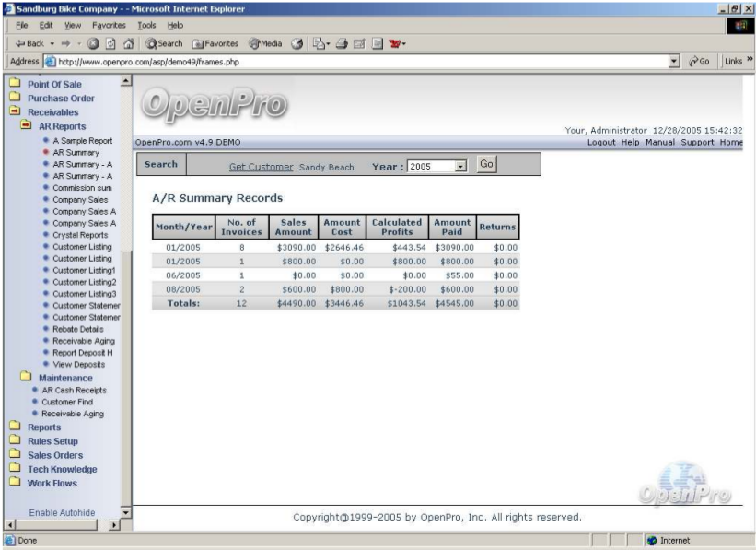Open the Tools menu
Image resolution: width=756 pixels, height=550 pixels.
coord(146,25)
